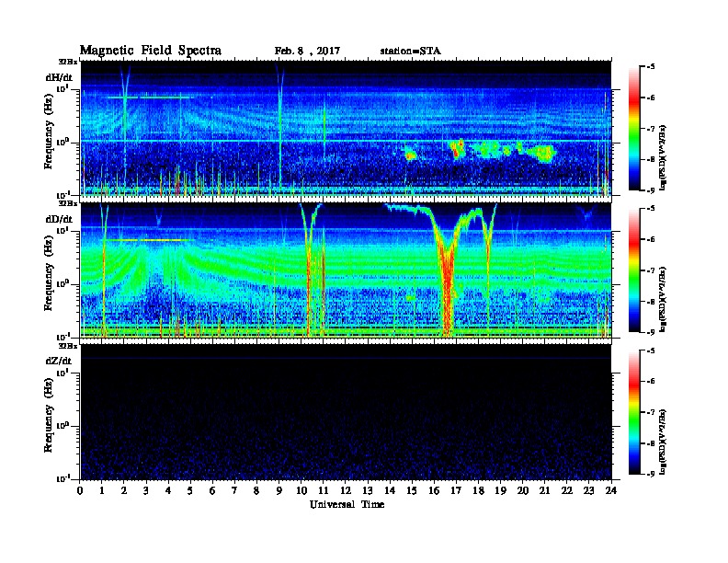Click the hour '15' tick label on time axis
Image resolution: width=728 pixels, height=563 pixels.
point(412,490)
